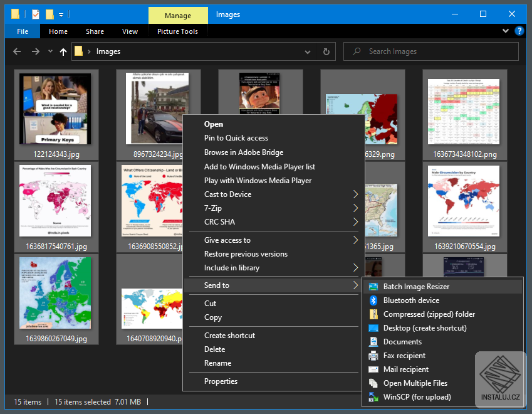Expand the Include in library submenu

355,268
